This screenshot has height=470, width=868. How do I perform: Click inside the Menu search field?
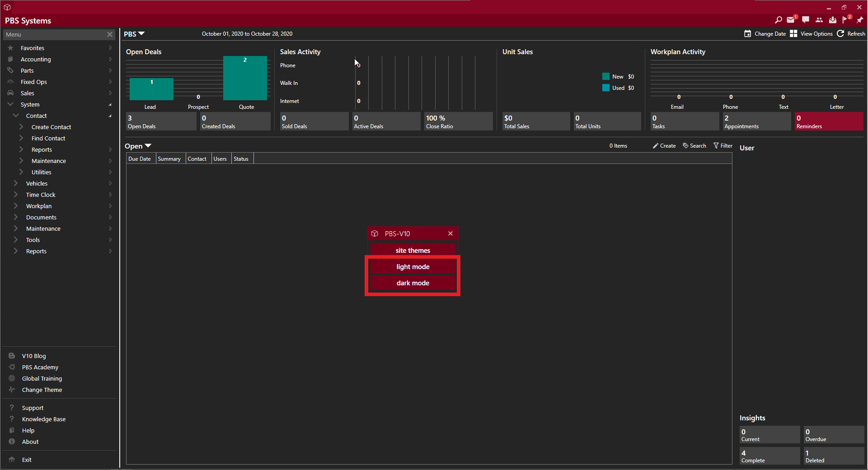pyautogui.click(x=54, y=34)
